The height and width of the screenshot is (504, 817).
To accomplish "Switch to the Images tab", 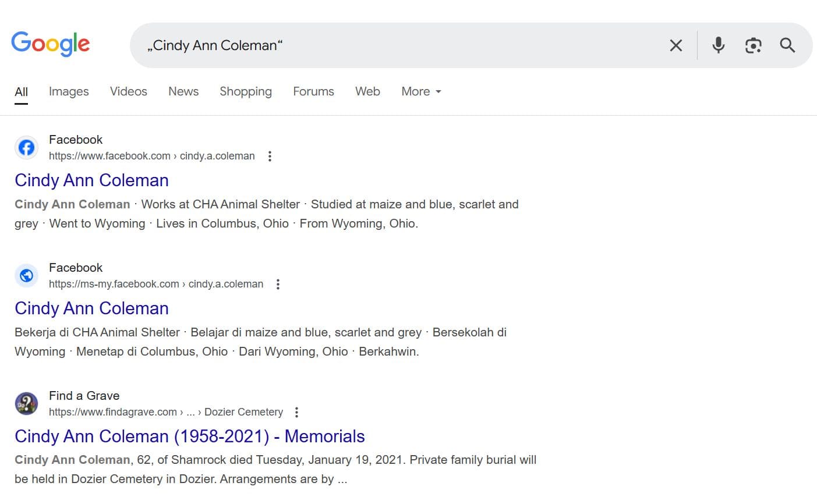I will [69, 91].
